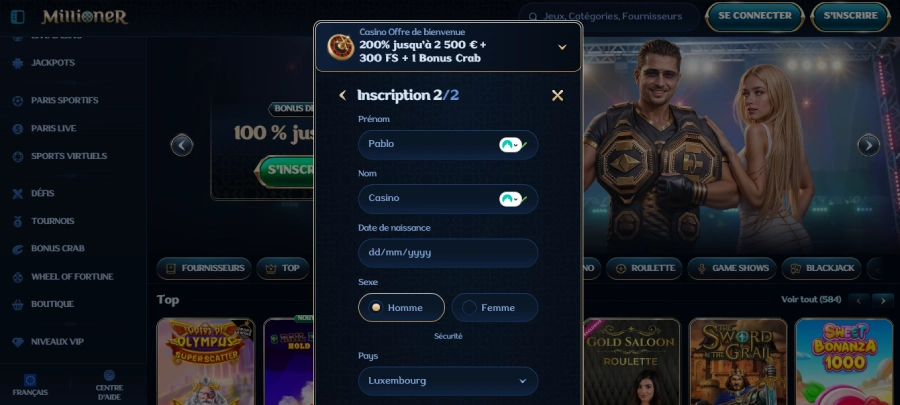This screenshot has height=405, width=900.
Task: Open Centre d'aide help icon
Action: pyautogui.click(x=109, y=375)
